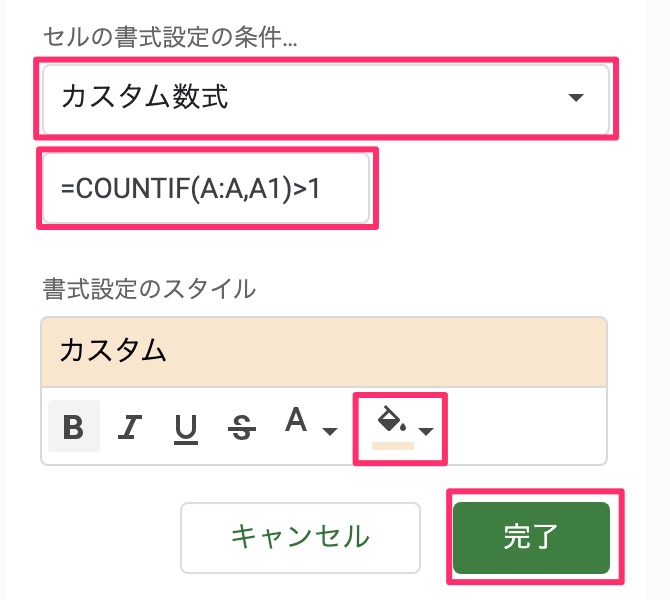Click the text color A icon
This screenshot has width=670, height=600.
coord(296,420)
